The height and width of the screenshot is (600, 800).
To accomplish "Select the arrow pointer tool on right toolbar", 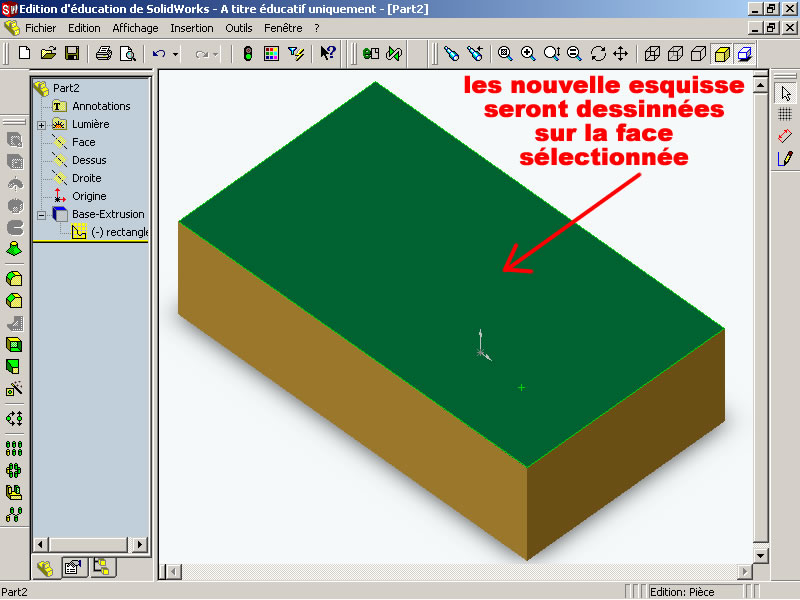I will tap(785, 93).
